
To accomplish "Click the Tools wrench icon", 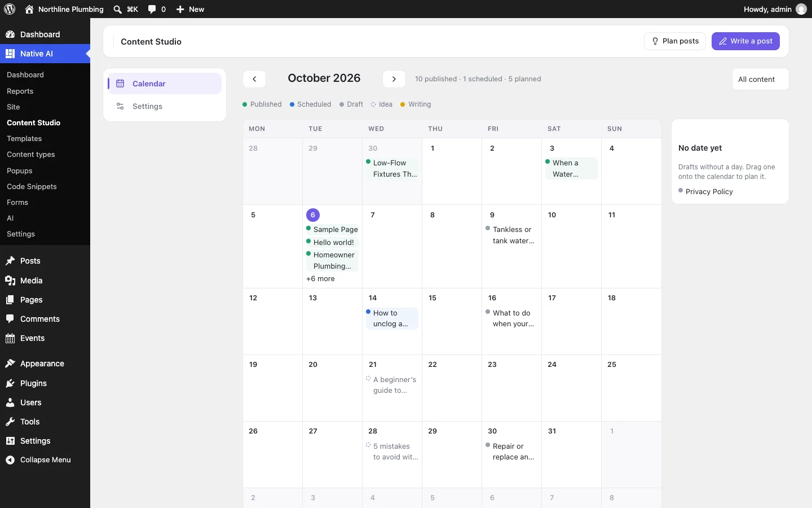I will point(10,422).
